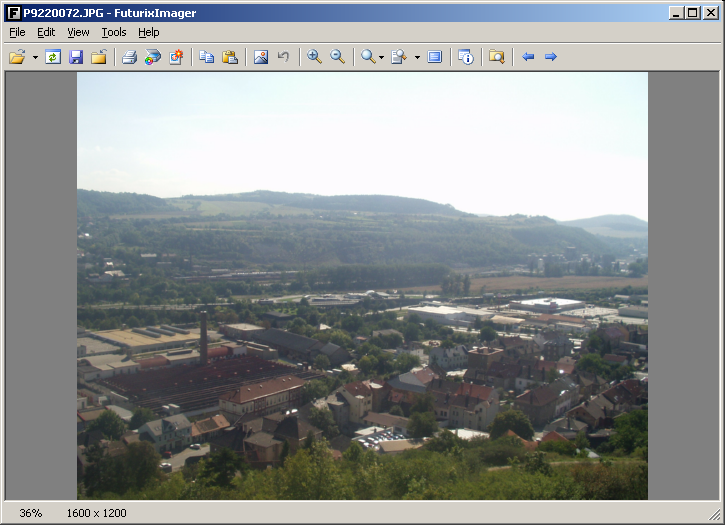This screenshot has height=525, width=725.
Task: Reload the image with the refresh icon
Action: point(53,57)
